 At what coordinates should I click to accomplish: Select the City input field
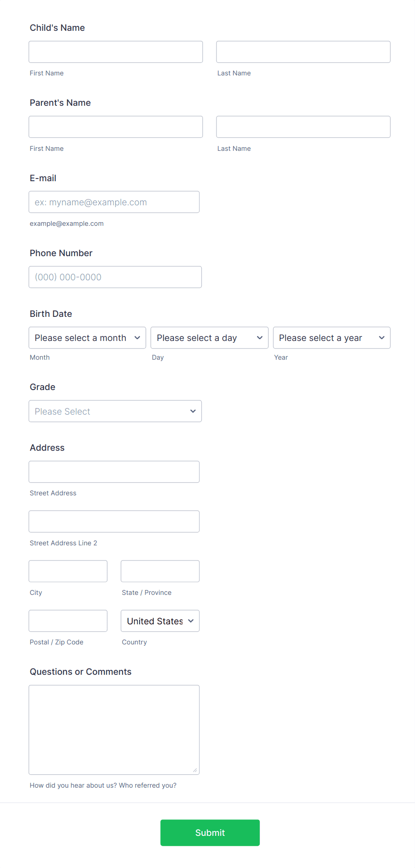tap(68, 571)
